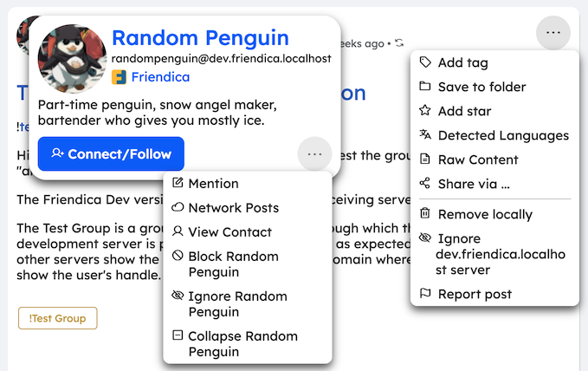The height and width of the screenshot is (371, 588).
Task: Click the Report post flag icon
Action: [x=424, y=294]
